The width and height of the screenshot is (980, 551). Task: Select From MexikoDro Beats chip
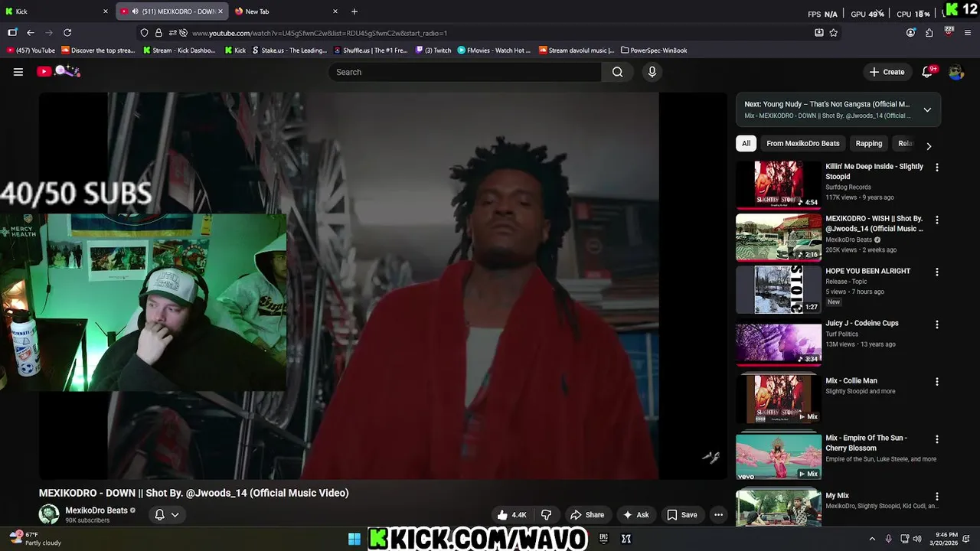click(x=802, y=144)
